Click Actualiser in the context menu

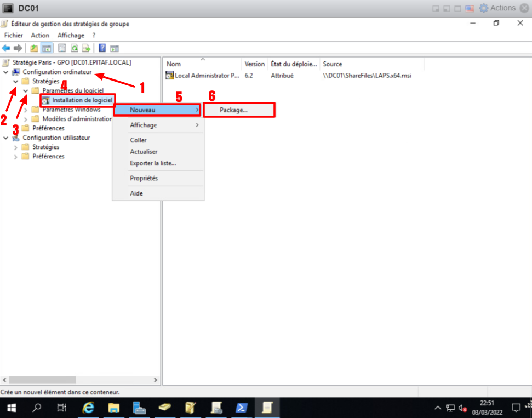pos(144,152)
